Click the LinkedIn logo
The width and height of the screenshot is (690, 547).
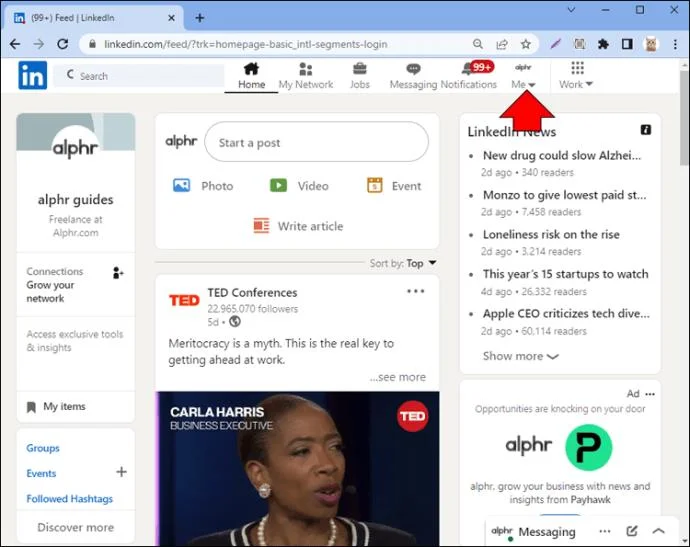[33, 75]
